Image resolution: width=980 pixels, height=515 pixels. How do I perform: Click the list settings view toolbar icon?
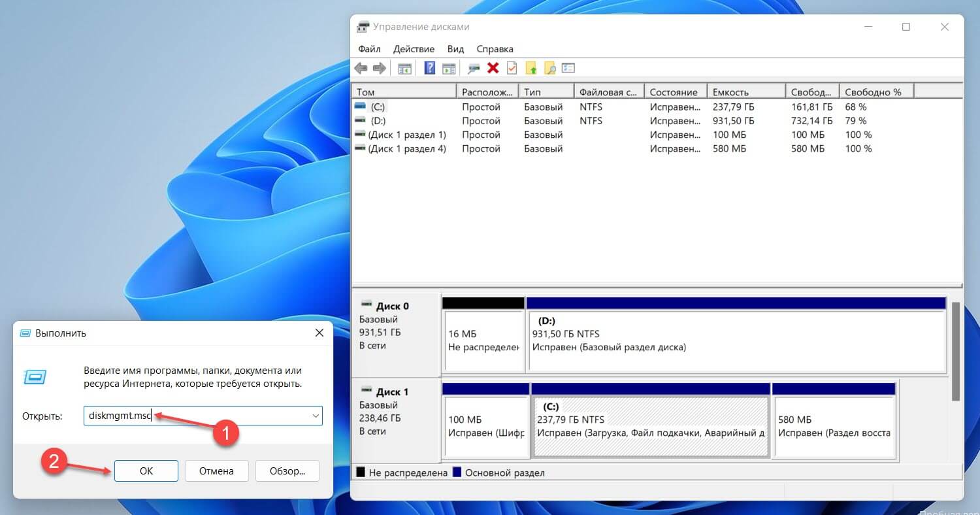(x=568, y=68)
